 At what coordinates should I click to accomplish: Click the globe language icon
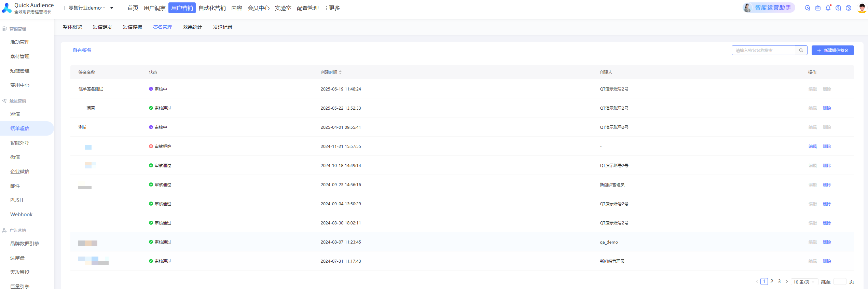coord(849,8)
